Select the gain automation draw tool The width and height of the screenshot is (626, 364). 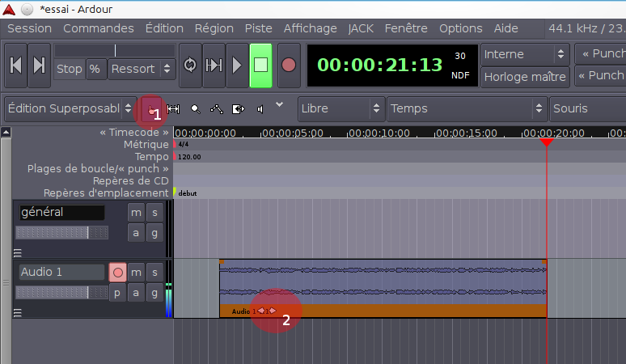(x=217, y=109)
